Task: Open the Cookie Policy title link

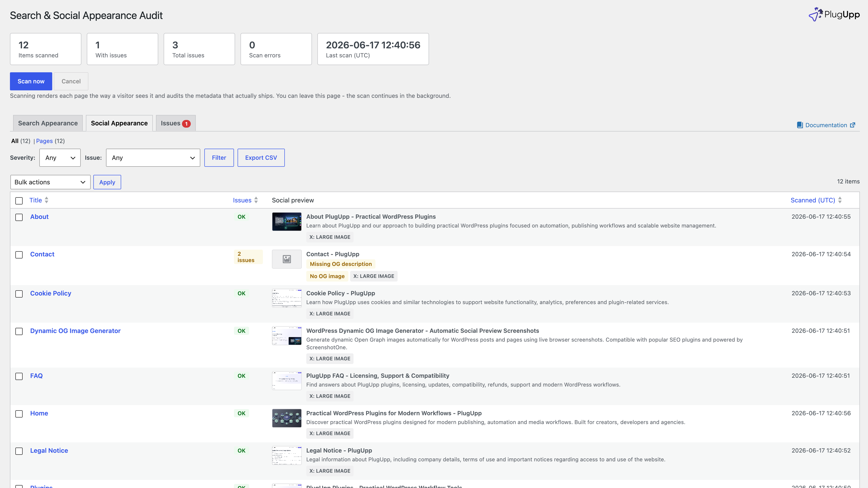Action: [51, 293]
